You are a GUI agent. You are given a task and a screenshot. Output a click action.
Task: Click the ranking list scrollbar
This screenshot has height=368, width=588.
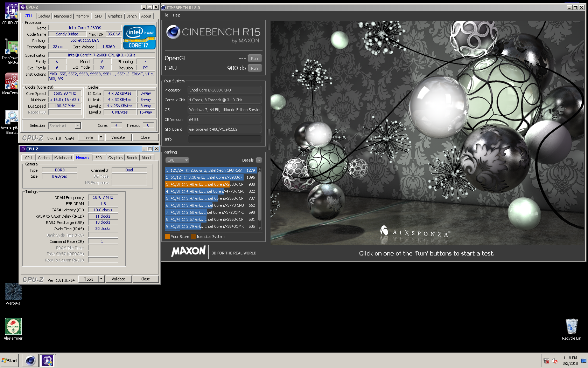pos(260,198)
